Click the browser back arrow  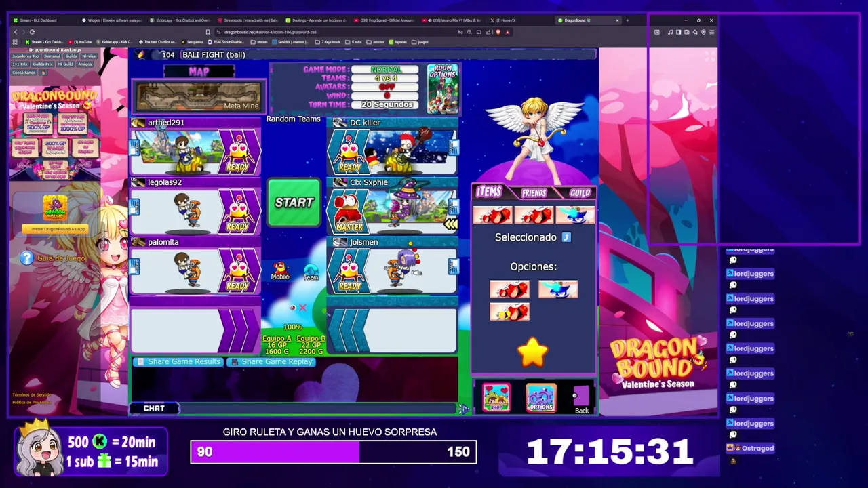(16, 32)
